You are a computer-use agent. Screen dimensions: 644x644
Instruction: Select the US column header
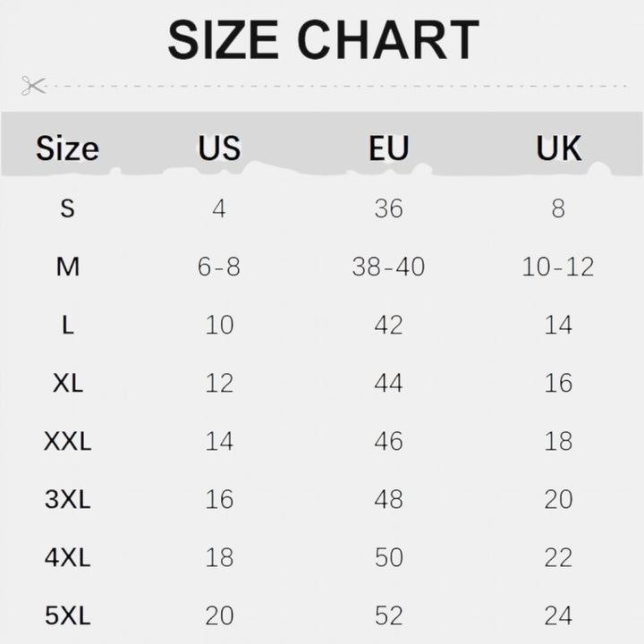pos(219,148)
